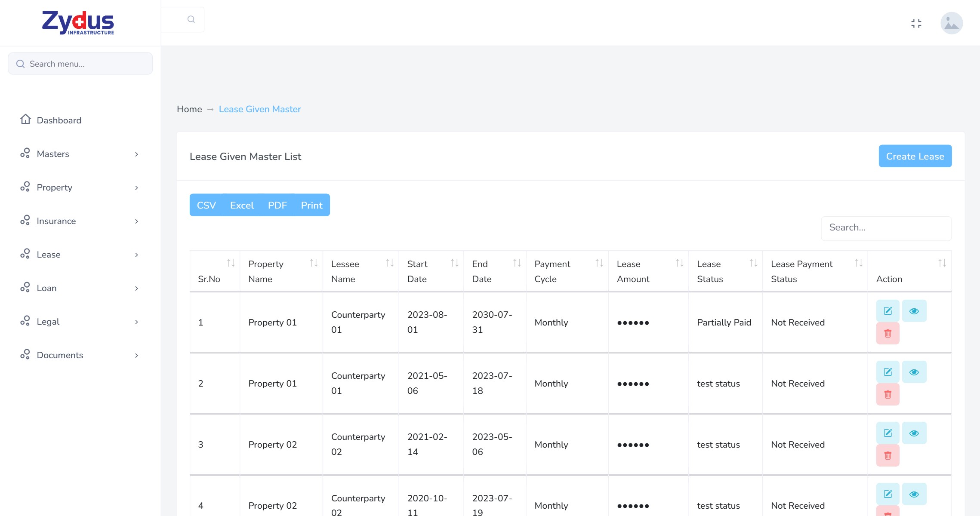Sort by Lease Status column arrows
Viewport: 980px width, 516px height.
(754, 263)
